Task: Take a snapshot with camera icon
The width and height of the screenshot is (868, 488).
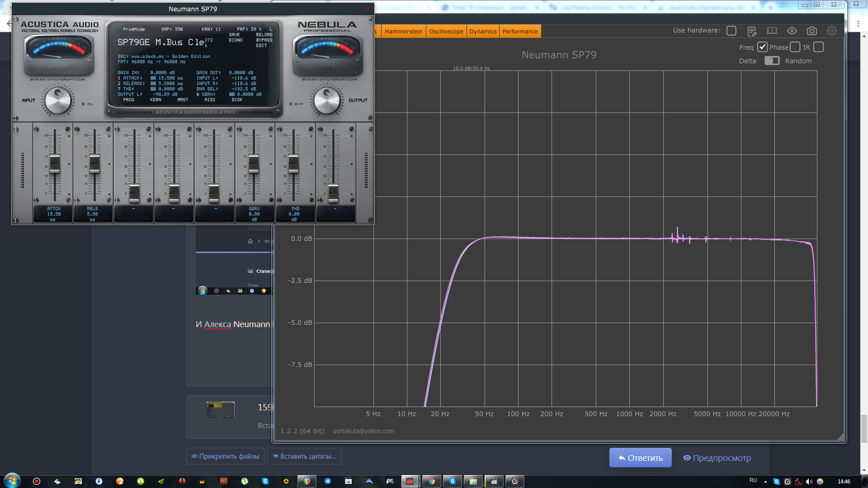Action: (x=812, y=31)
